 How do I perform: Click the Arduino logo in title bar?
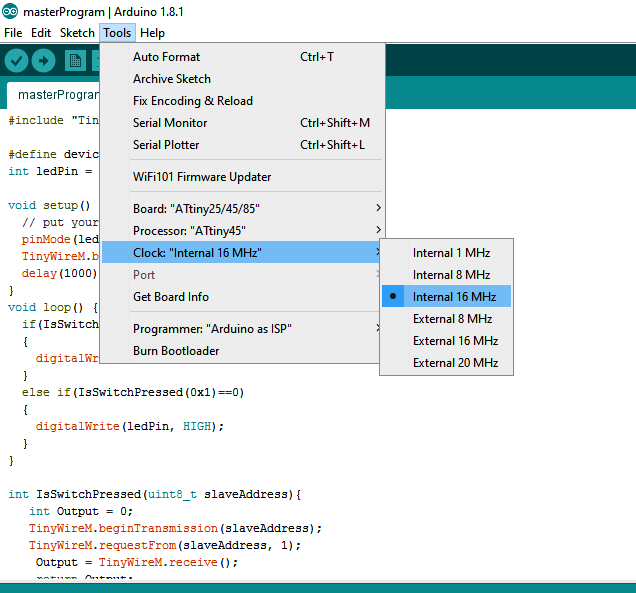point(10,11)
